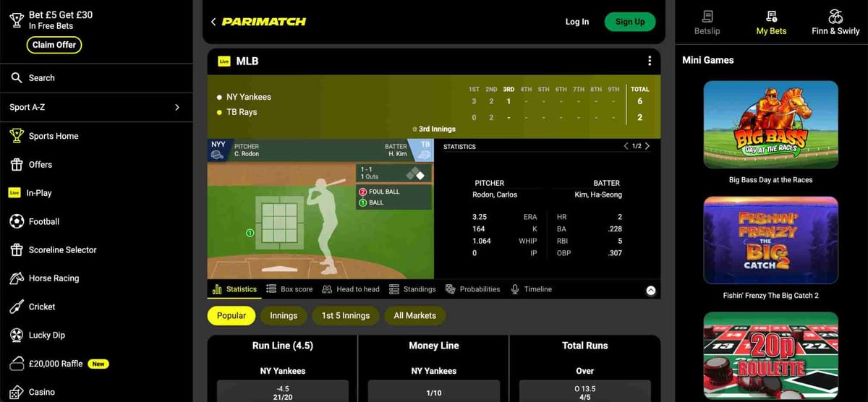Select NY Yankees 1/10 money line bet
Image resolution: width=868 pixels, height=402 pixels.
(x=434, y=391)
